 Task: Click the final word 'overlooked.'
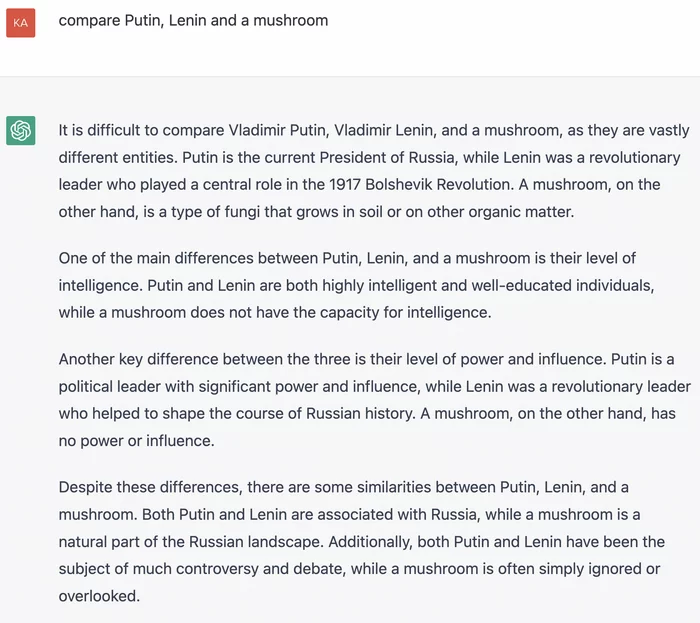pos(99,596)
